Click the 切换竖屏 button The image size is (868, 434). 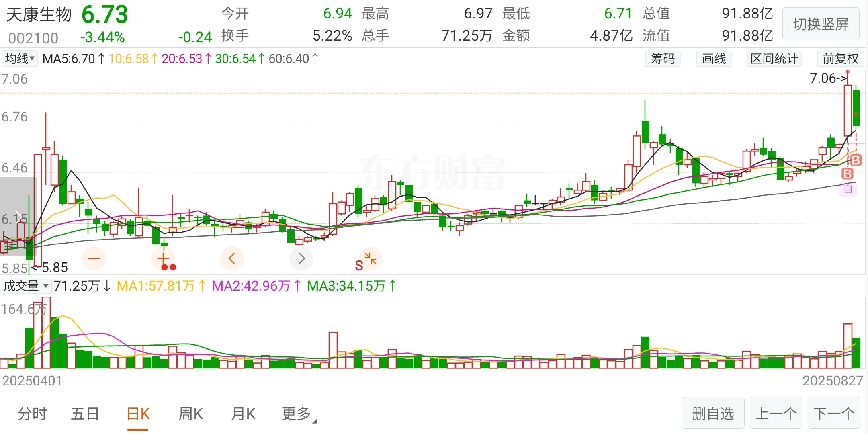coord(821,24)
